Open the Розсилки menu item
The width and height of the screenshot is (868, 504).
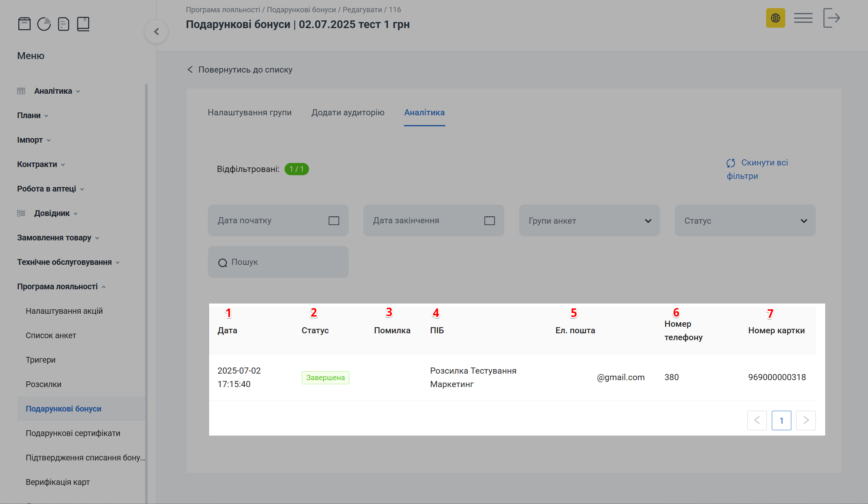pyautogui.click(x=43, y=384)
